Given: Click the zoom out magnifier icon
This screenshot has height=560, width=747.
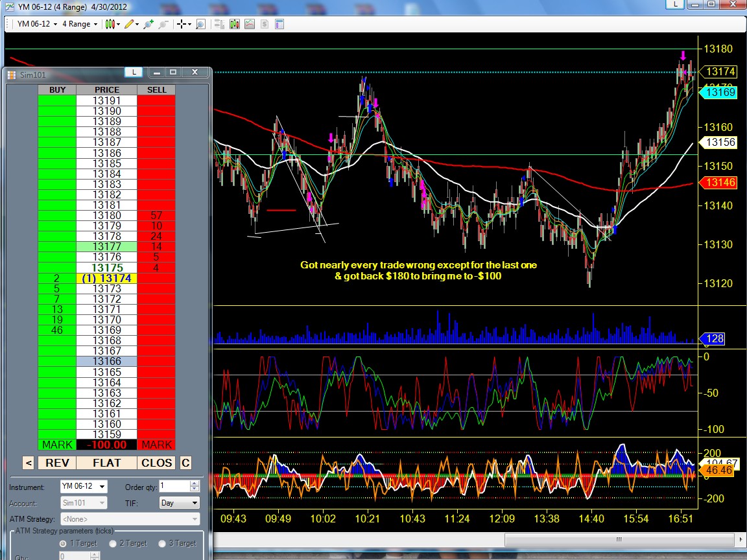Looking at the screenshot, I should 163,24.
